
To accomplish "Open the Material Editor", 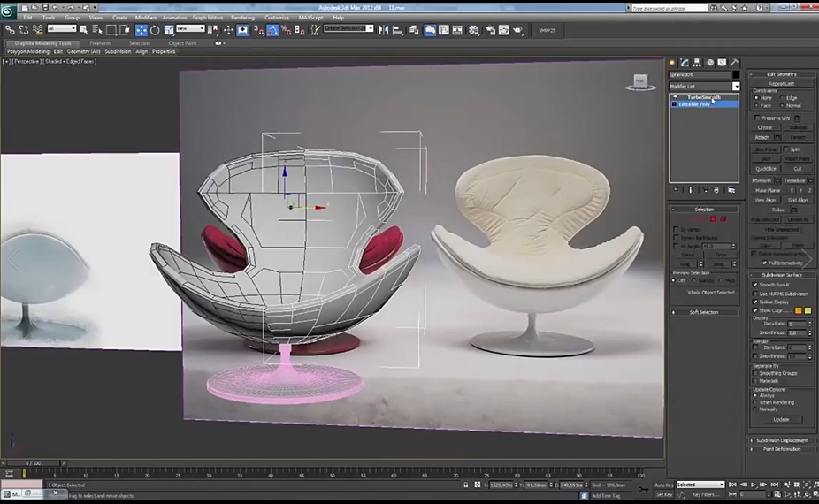I will tap(474, 30).
